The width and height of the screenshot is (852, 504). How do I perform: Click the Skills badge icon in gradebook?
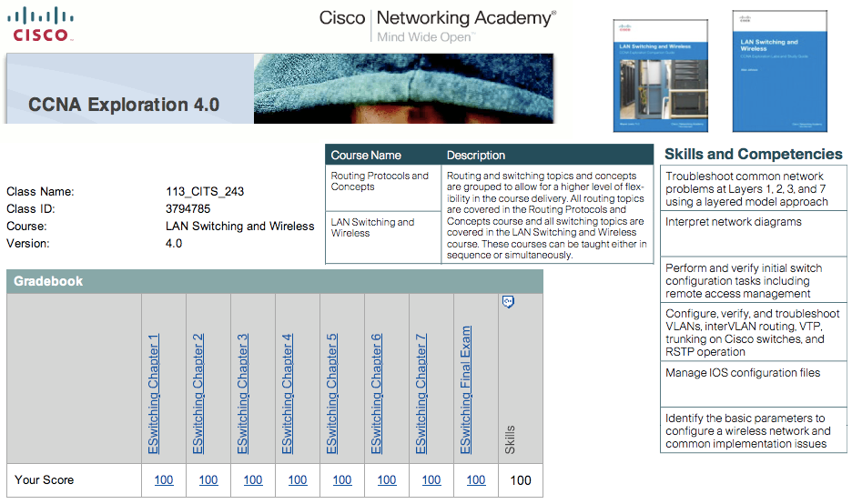tap(508, 302)
